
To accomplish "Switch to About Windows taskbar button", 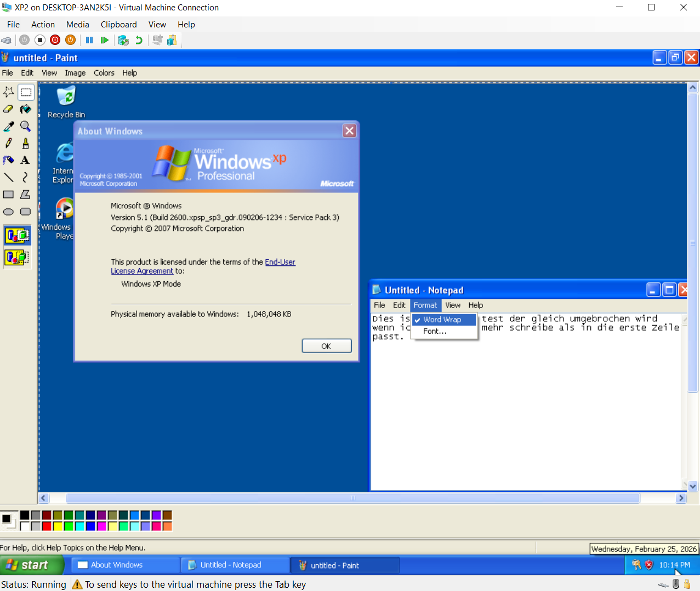I will point(126,565).
